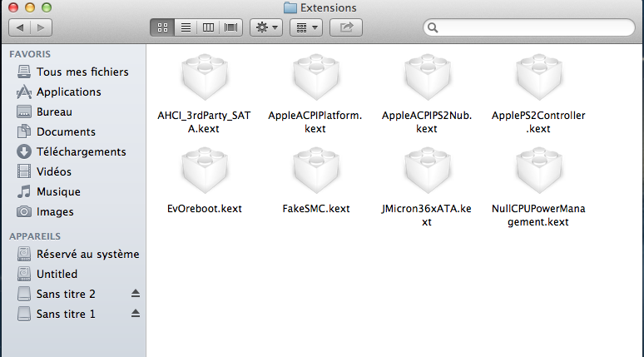Click the JMicron36xATA.kext file name
The image size is (644, 357).
click(427, 216)
